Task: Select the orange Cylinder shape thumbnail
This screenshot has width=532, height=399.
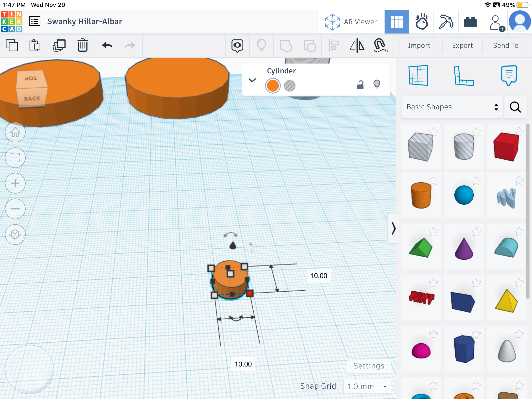Action: tap(421, 195)
